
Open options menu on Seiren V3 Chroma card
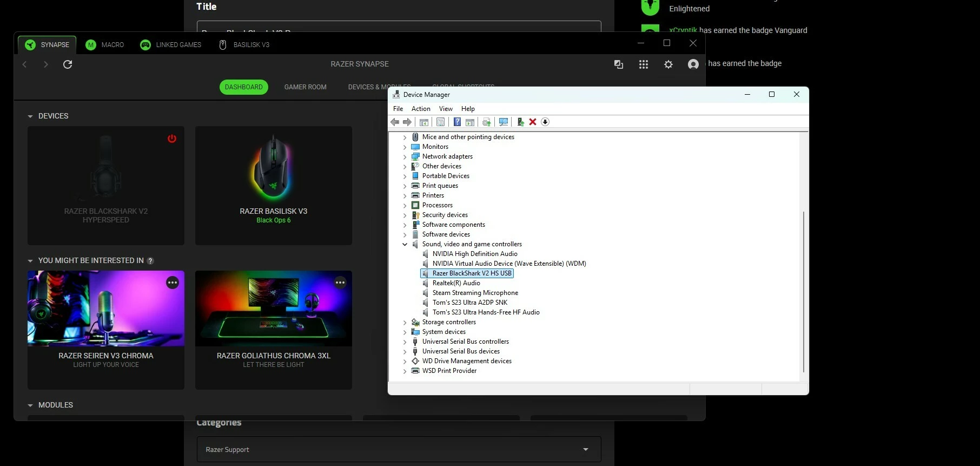[173, 283]
